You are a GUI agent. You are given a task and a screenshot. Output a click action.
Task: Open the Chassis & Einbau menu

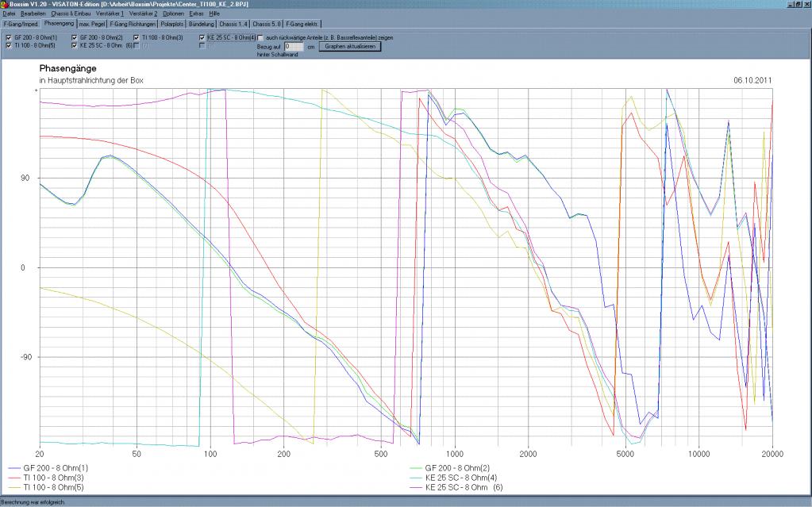pyautogui.click(x=71, y=14)
